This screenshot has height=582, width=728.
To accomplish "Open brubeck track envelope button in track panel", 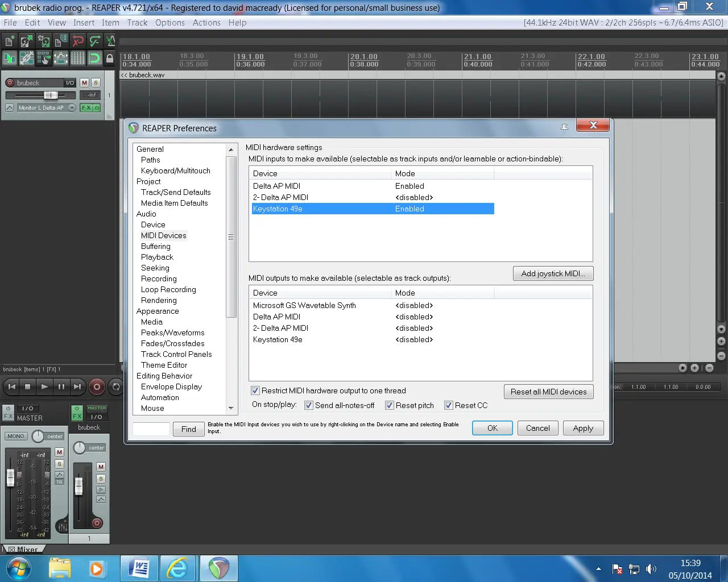I will (x=10, y=107).
